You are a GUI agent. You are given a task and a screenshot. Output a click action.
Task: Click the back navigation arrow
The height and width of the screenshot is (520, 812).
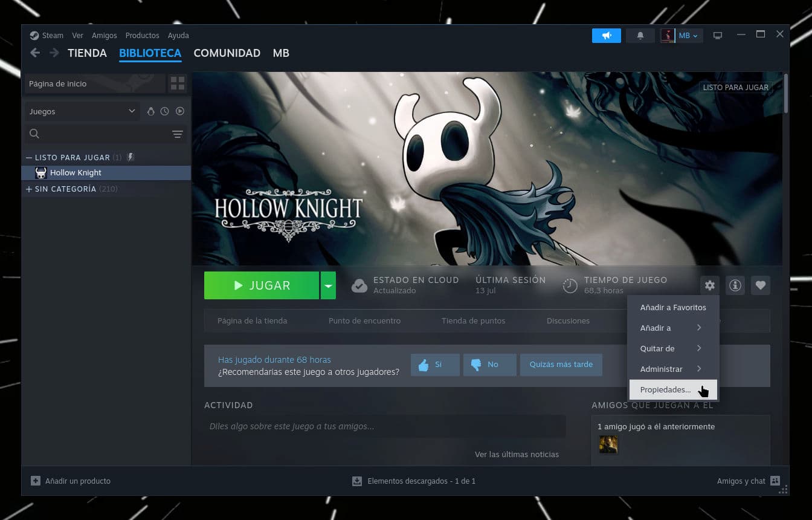[x=35, y=53]
